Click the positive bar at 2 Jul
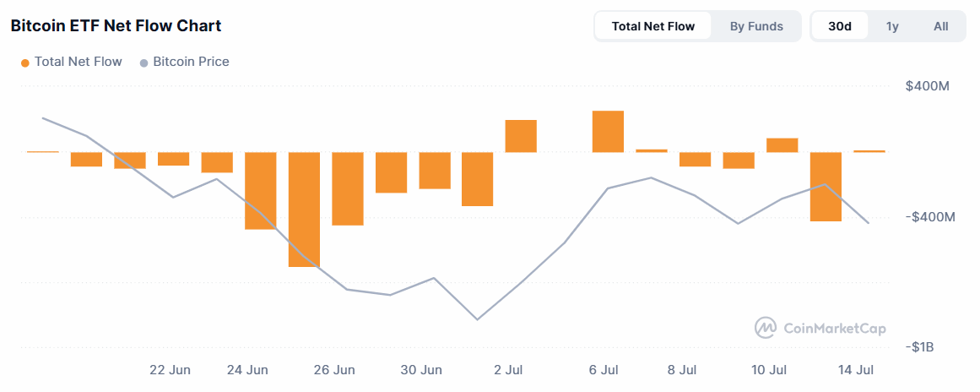The image size is (980, 392). [522, 136]
